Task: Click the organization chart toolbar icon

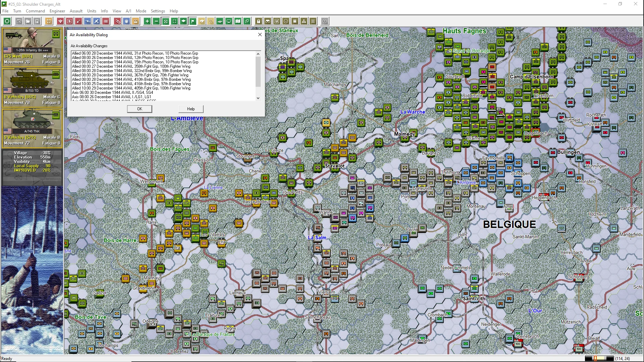Action: pyautogui.click(x=304, y=21)
